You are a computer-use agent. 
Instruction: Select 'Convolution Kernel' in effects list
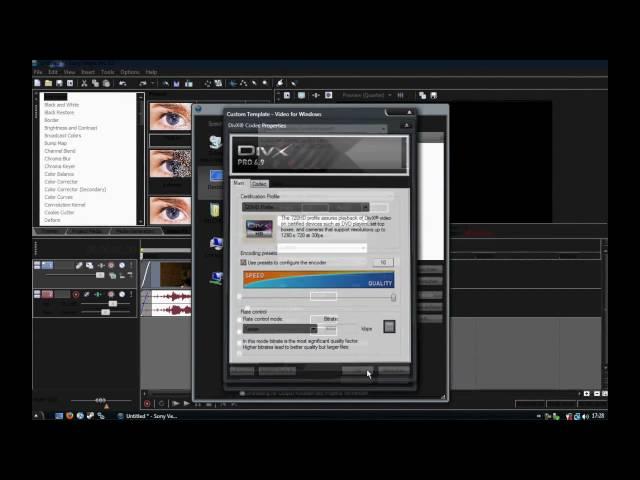pos(64,205)
